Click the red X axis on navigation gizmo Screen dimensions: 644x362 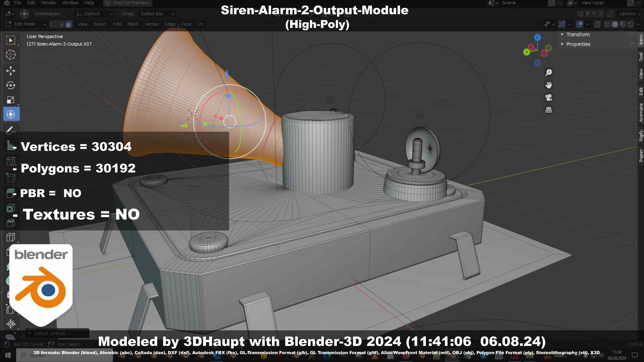pos(530,47)
